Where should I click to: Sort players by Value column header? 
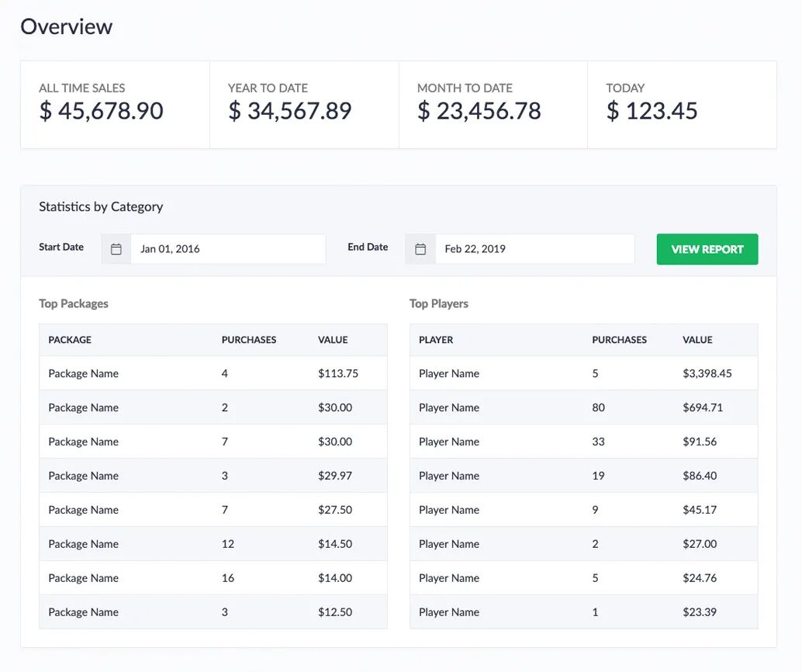697,340
